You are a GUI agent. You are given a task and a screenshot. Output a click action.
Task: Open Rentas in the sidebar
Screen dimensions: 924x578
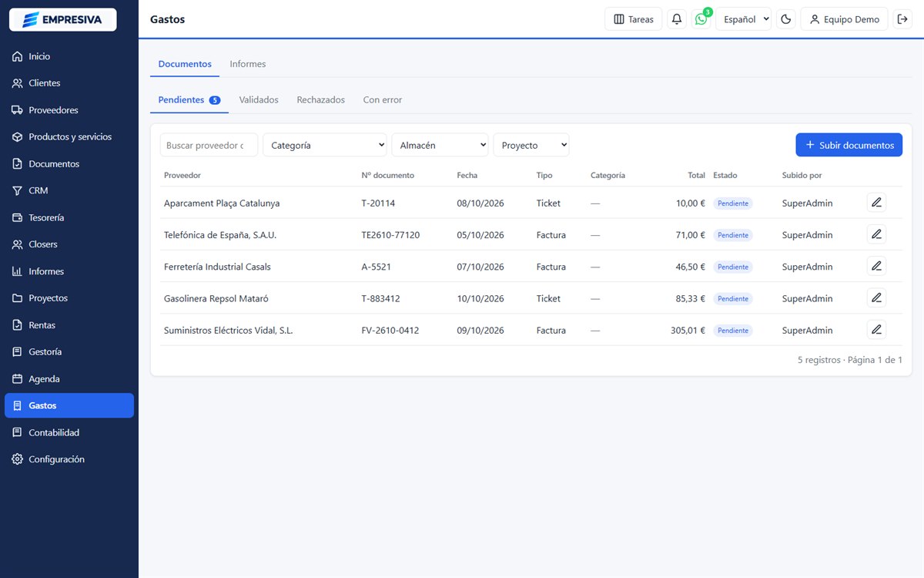click(69, 325)
